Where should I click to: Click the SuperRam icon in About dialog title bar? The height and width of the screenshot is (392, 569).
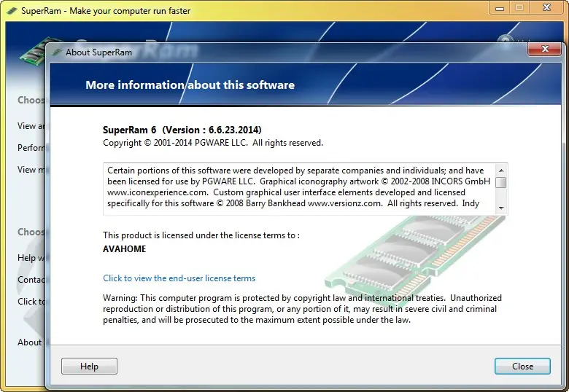pos(57,52)
